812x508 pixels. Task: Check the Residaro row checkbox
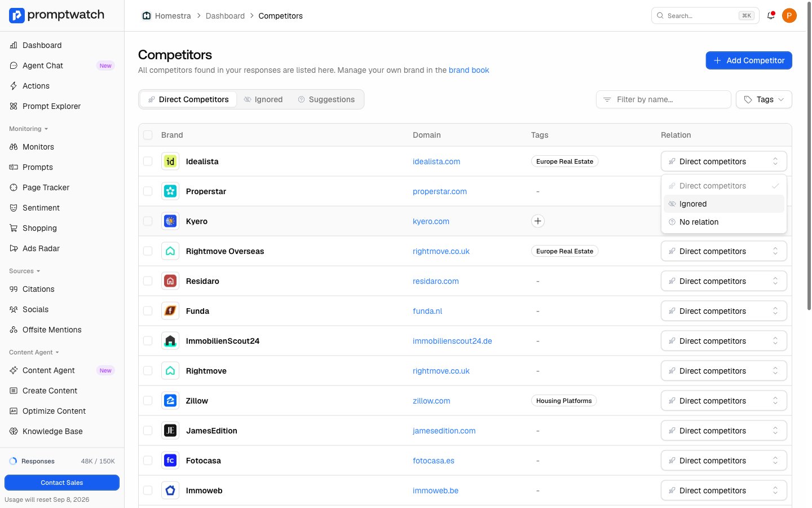tap(148, 281)
